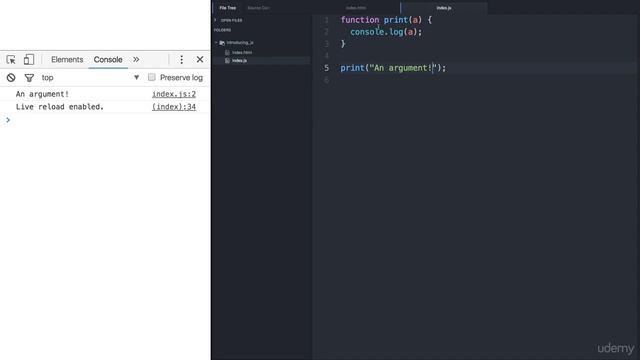
Task: Switch to the second sidebar tab beside File Tree
Action: (259, 8)
